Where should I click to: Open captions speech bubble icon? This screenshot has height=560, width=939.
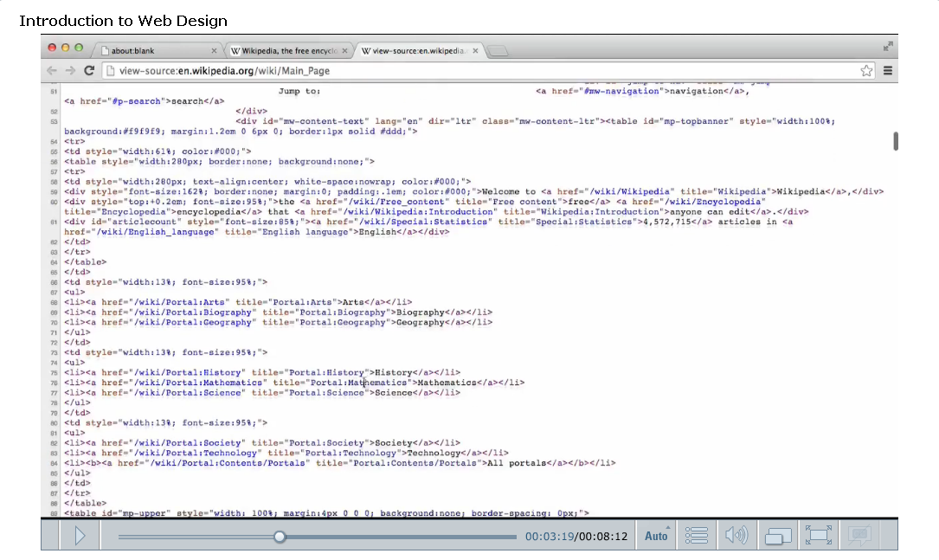(859, 536)
